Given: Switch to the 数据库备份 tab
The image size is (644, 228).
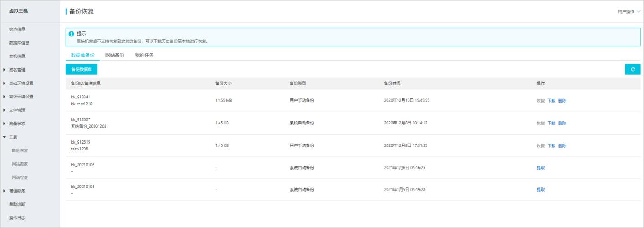Looking at the screenshot, I should click(x=83, y=55).
